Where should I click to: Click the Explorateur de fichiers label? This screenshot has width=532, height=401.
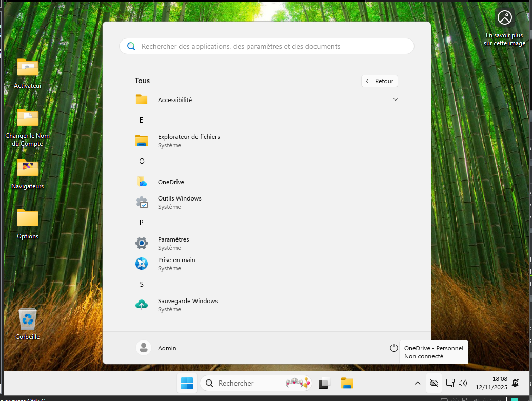tap(189, 137)
